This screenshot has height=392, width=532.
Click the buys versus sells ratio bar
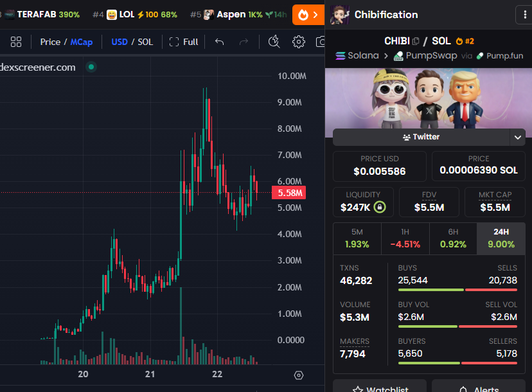coord(457,290)
